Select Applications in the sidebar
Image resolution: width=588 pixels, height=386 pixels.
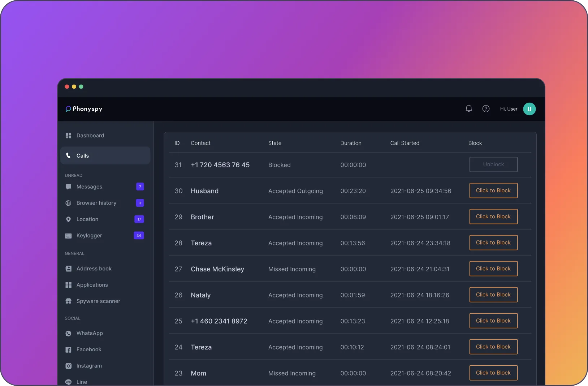(x=92, y=285)
